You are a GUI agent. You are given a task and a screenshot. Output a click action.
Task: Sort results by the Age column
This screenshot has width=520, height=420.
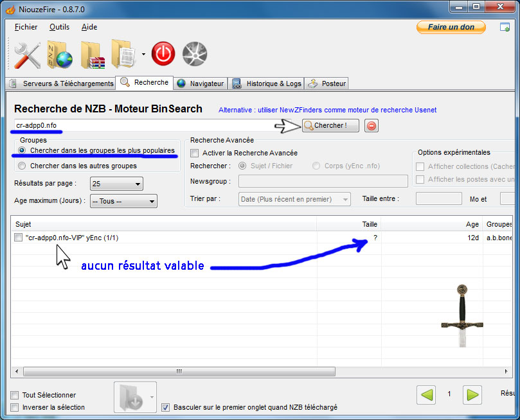(432, 224)
